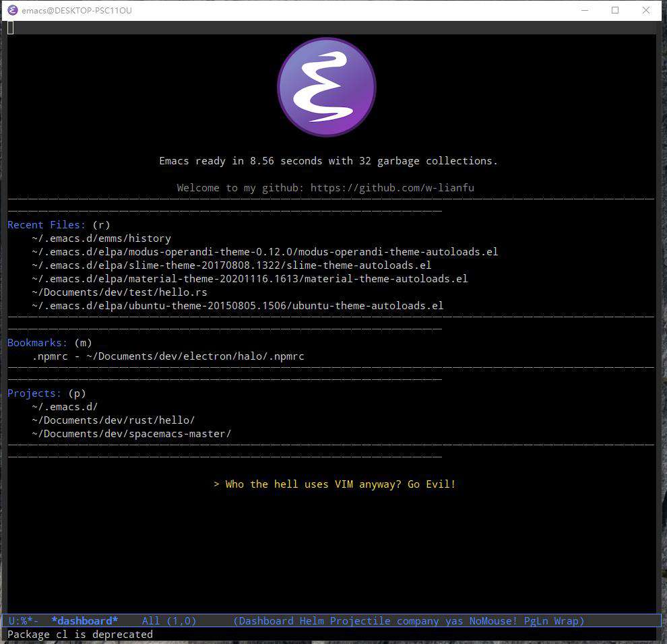The height and width of the screenshot is (644, 667).
Task: Click the Emacs icon in title bar
Action: click(x=13, y=10)
